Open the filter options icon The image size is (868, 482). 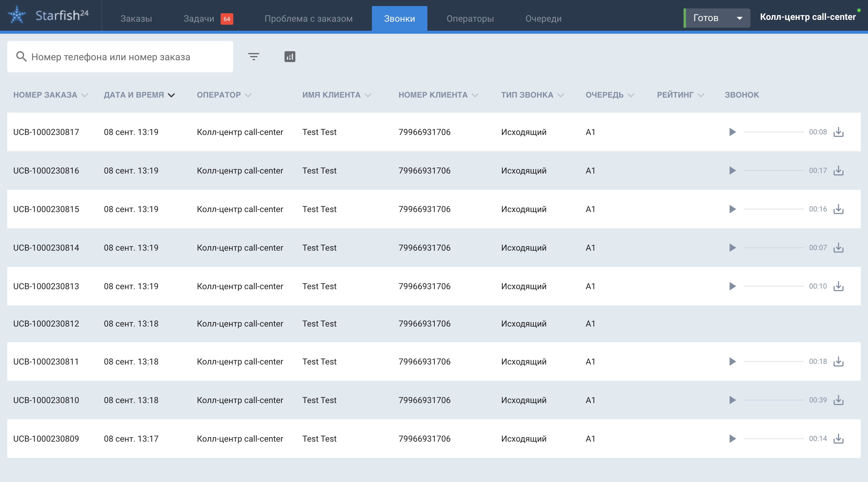click(253, 57)
